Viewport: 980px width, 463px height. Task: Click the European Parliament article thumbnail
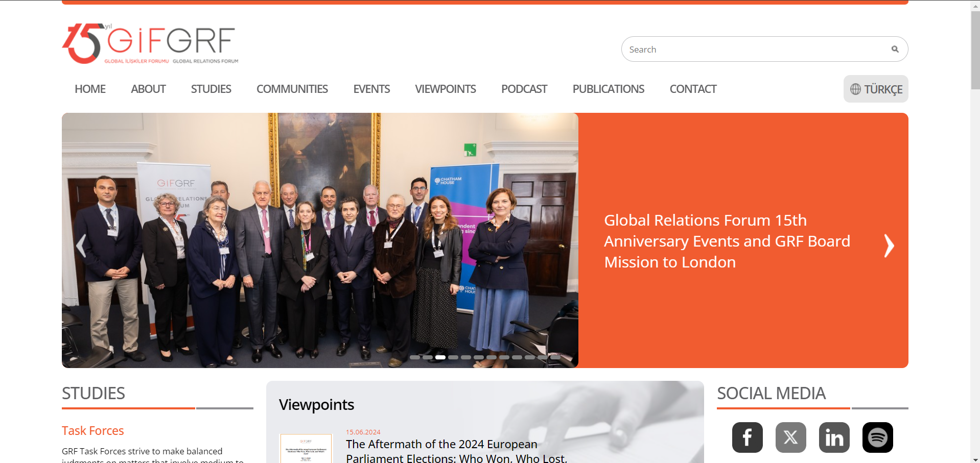[x=306, y=449]
